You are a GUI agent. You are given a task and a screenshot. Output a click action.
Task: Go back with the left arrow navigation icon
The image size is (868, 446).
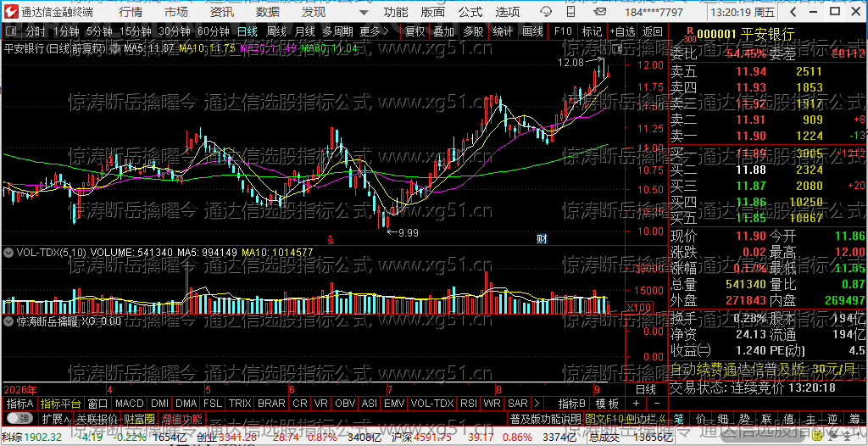coord(793,12)
